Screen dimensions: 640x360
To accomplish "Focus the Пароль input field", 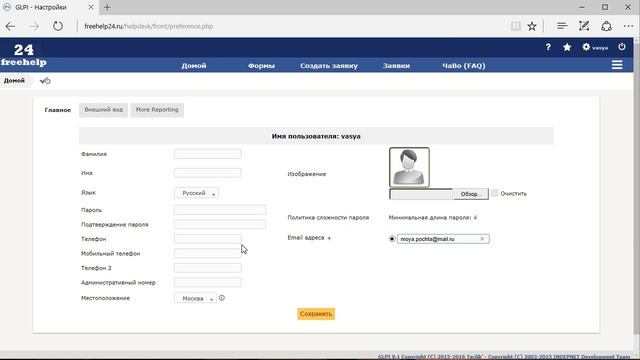I will point(220,210).
